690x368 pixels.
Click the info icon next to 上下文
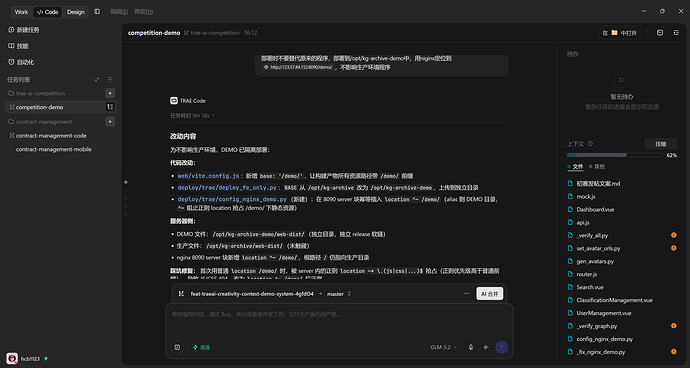point(591,144)
